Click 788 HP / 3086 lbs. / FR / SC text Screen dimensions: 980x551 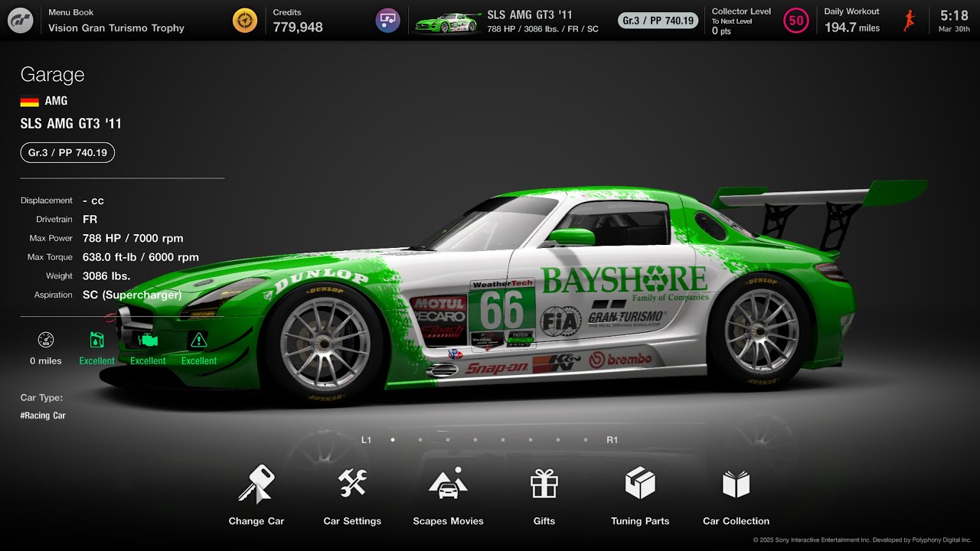[543, 29]
